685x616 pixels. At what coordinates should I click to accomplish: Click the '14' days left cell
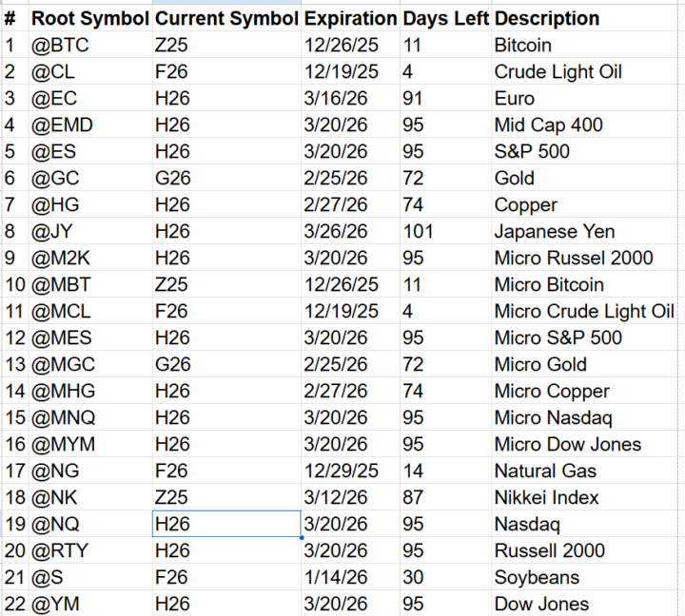[x=445, y=472]
